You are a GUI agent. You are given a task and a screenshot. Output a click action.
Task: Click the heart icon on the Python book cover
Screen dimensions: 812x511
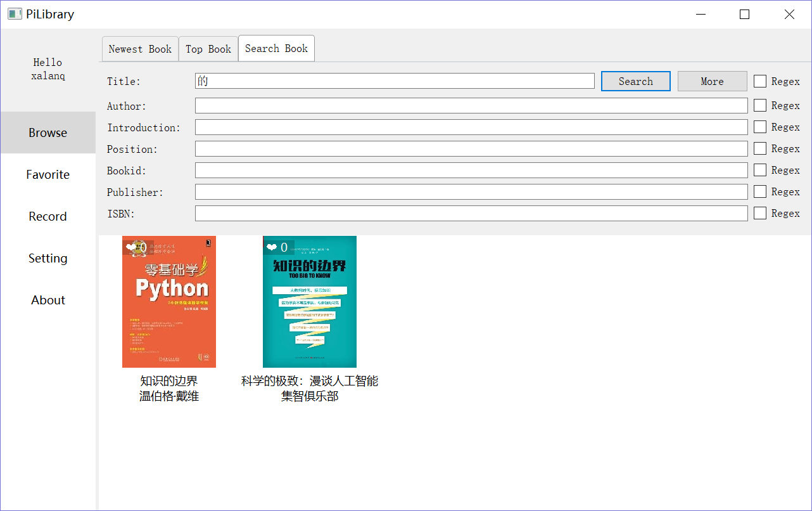click(131, 247)
